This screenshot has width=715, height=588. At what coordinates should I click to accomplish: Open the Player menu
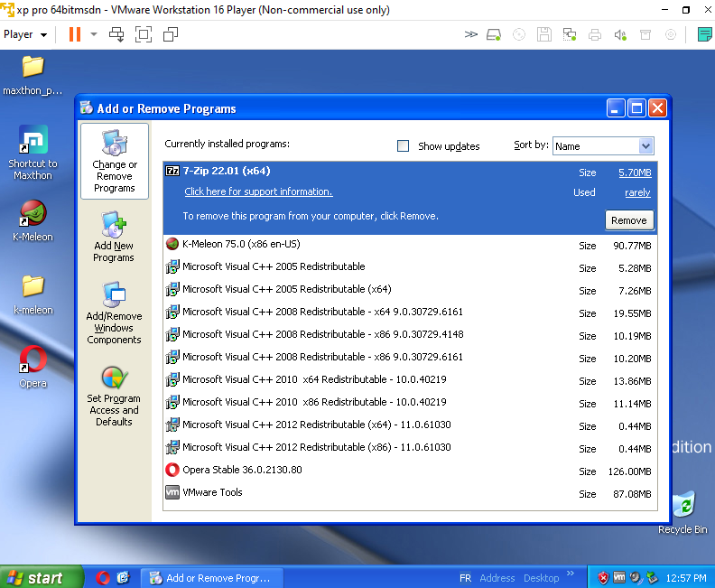[x=25, y=34]
